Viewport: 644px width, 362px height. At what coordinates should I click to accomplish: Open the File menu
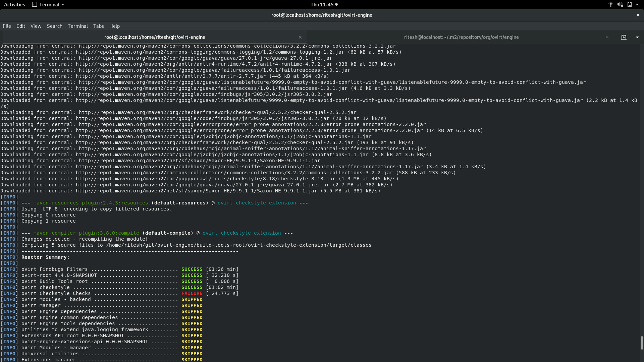point(7,26)
